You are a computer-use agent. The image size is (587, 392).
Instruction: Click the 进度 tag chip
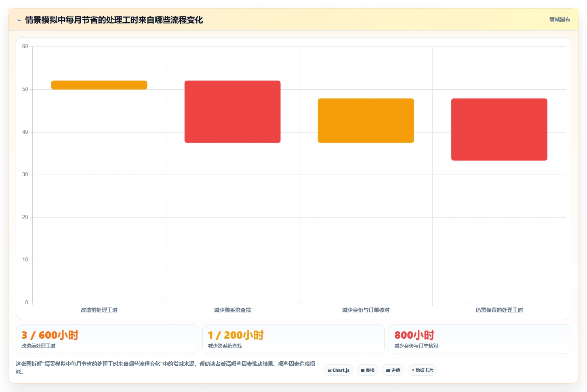tap(393, 370)
